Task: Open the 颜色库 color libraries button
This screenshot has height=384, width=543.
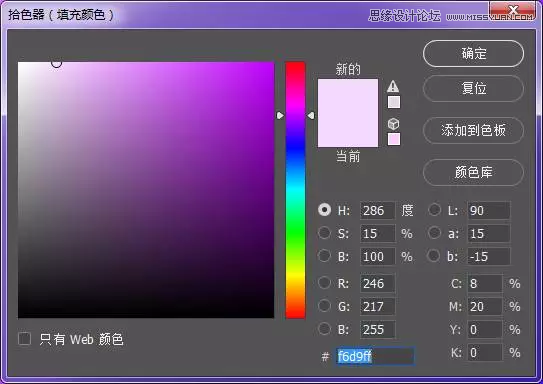Action: click(473, 172)
